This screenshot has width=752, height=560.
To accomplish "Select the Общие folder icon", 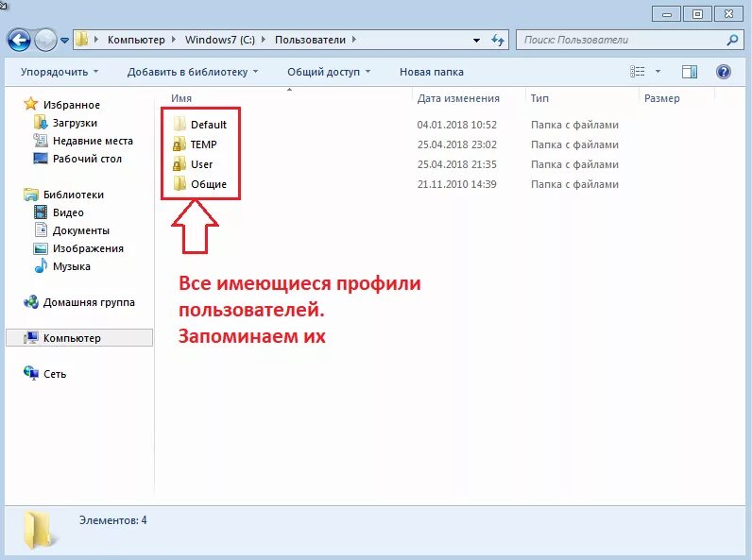I will (x=179, y=183).
